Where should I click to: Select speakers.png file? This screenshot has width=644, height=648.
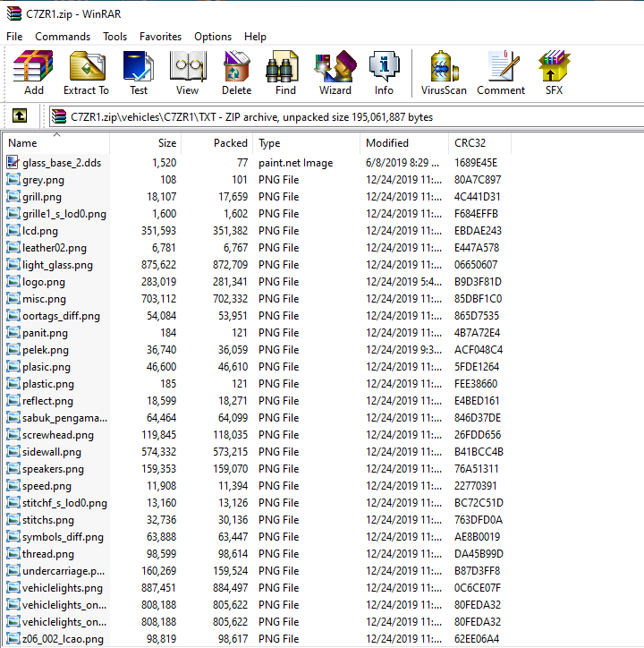[53, 469]
